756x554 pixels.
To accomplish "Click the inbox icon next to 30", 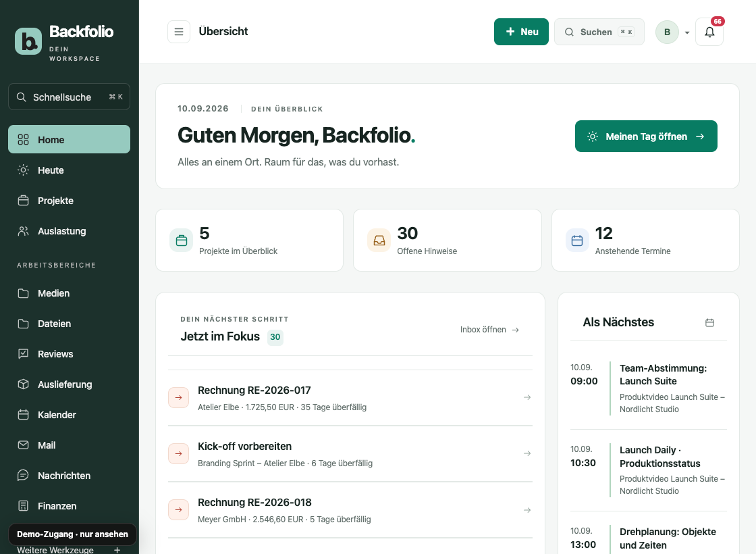I will click(x=379, y=241).
